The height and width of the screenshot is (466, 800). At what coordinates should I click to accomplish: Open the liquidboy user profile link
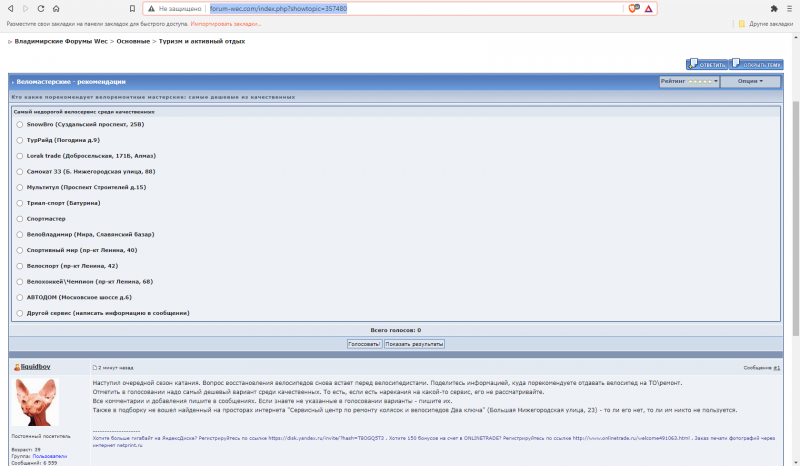point(35,367)
